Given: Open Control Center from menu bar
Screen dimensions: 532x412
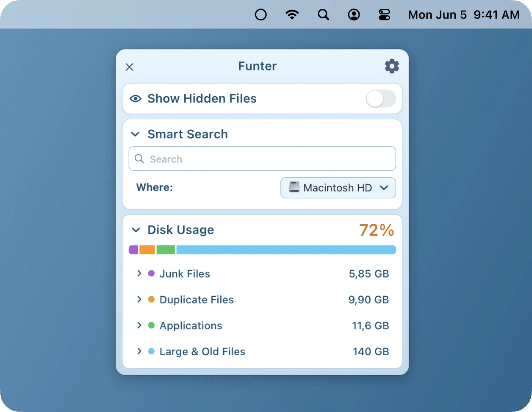Looking at the screenshot, I should click(x=384, y=15).
